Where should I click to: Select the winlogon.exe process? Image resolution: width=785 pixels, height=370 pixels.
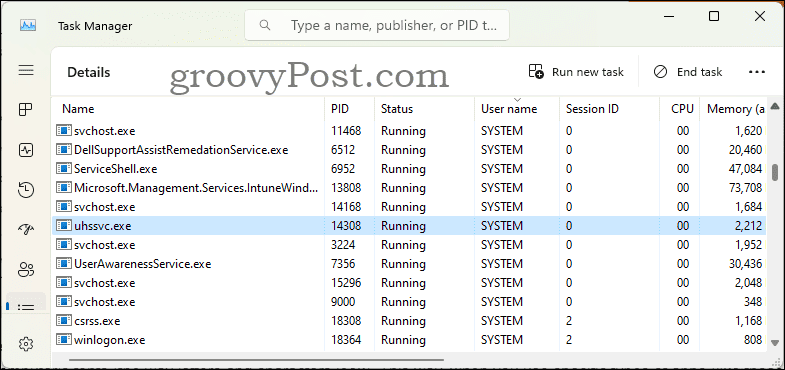pyautogui.click(x=410, y=340)
